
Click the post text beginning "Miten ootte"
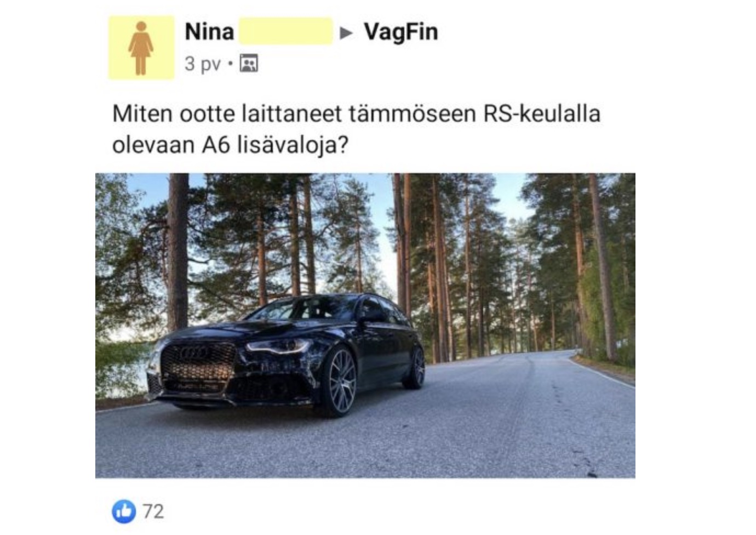356,130
